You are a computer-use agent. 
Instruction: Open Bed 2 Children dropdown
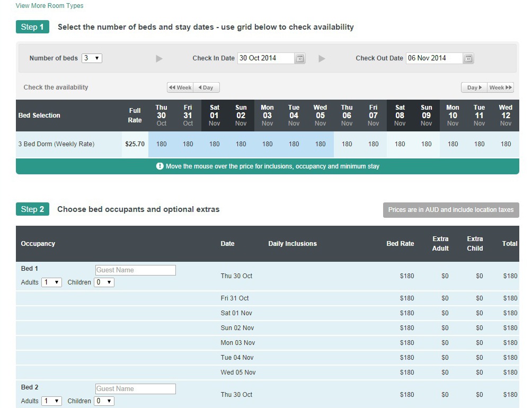104,401
